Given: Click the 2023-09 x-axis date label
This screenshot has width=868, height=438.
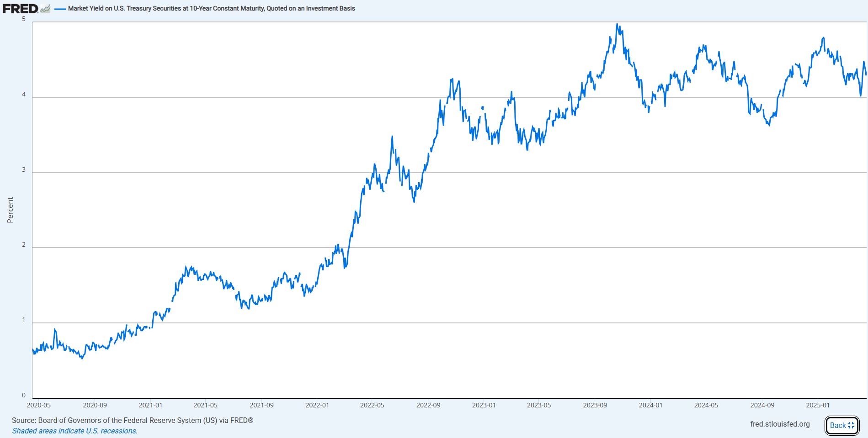Looking at the screenshot, I should coord(595,405).
